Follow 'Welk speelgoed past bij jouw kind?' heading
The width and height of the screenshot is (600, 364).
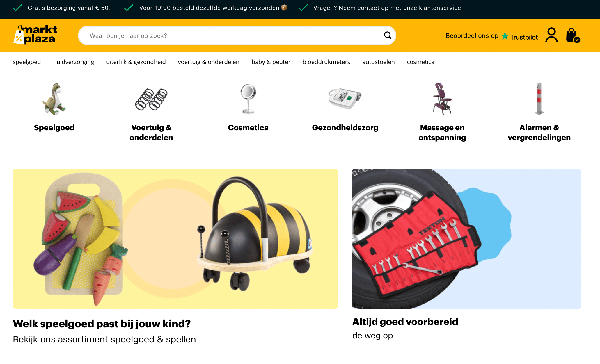point(102,324)
